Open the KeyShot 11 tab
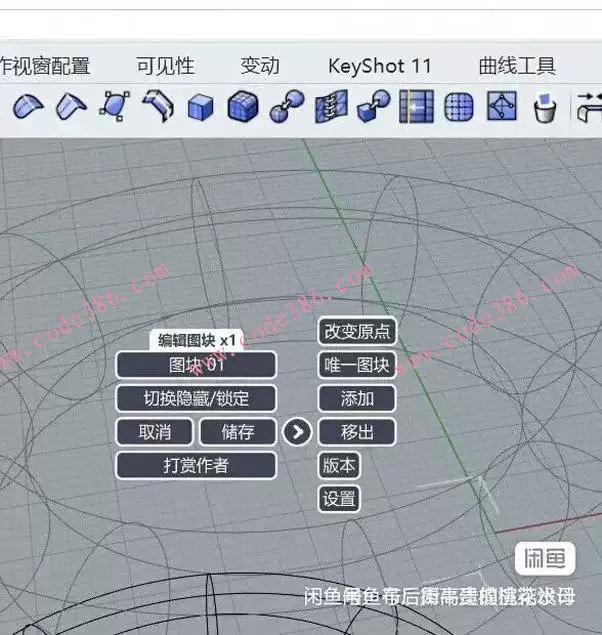The width and height of the screenshot is (602, 635). pos(380,66)
